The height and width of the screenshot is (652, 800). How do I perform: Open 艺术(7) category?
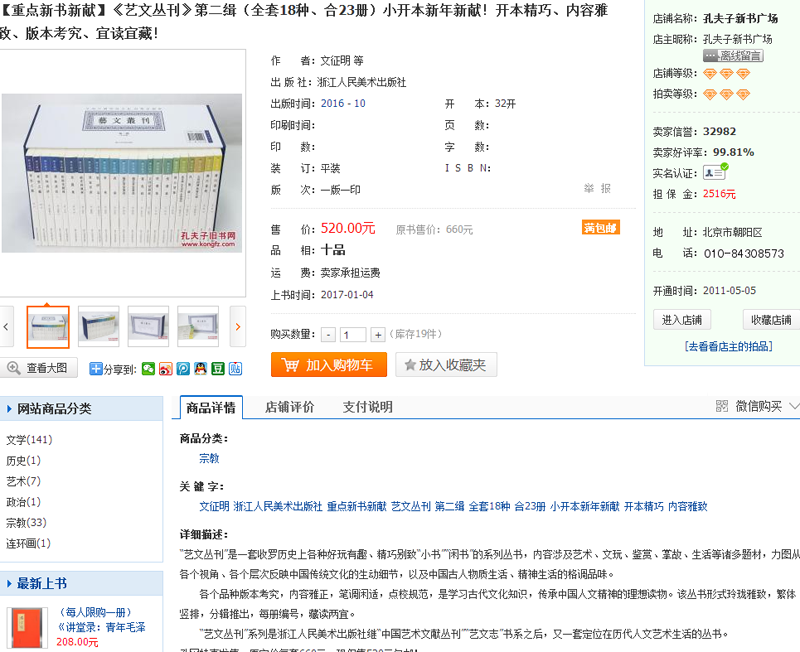pos(23,481)
